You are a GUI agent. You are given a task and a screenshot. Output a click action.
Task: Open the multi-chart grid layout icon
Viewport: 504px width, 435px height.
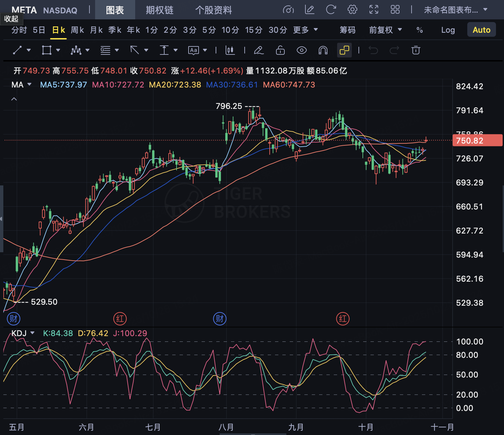coord(395,10)
